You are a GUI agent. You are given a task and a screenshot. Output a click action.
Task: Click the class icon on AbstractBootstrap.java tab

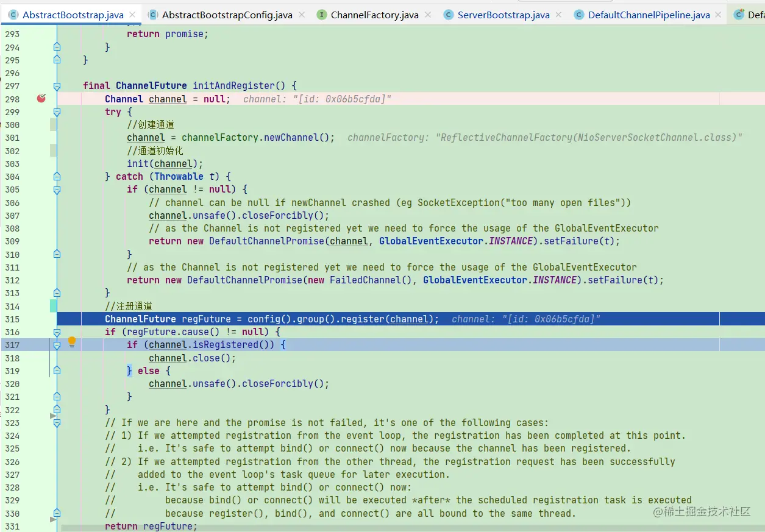point(12,15)
